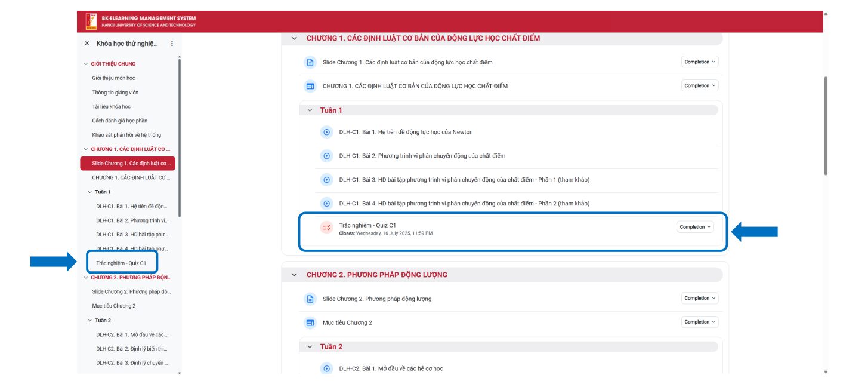Open Slide Chương 2 in sidebar
Viewport: 868px width, 381px height.
pyautogui.click(x=131, y=292)
